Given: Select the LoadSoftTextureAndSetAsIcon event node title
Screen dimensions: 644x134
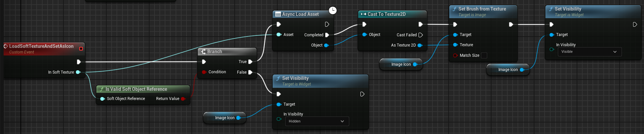Looking at the screenshot, I should coord(41,47).
